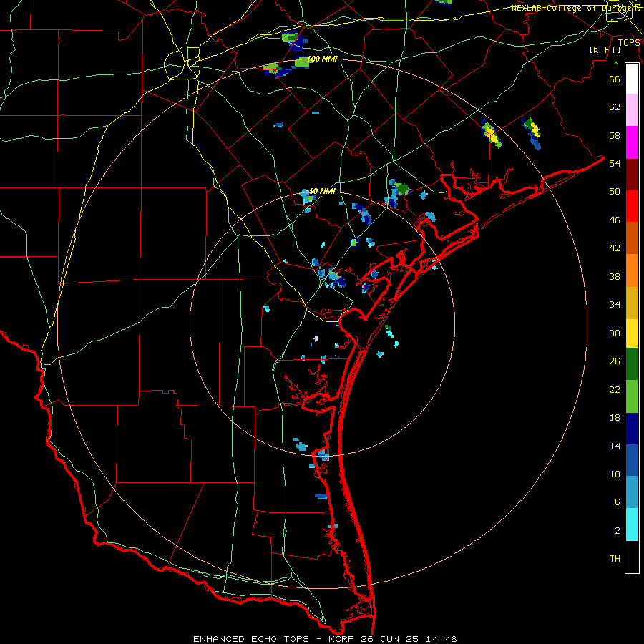
Task: Click the '100 NMI' range ring label
Action: (x=323, y=59)
